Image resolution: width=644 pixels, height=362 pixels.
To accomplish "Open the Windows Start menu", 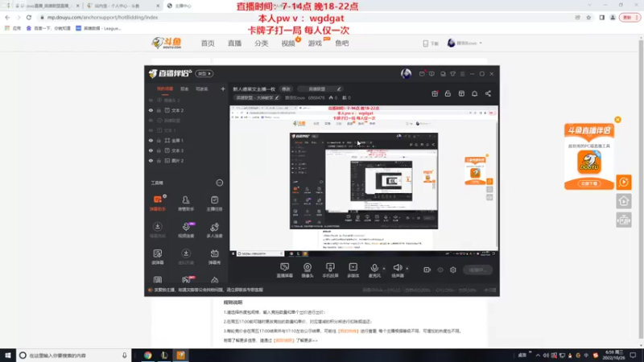I will (8, 356).
